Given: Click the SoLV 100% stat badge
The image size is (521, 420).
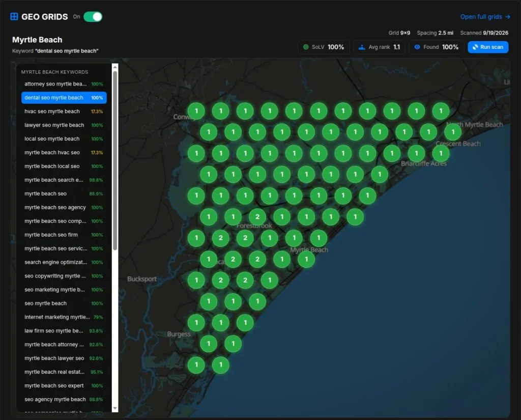Looking at the screenshot, I should (324, 47).
